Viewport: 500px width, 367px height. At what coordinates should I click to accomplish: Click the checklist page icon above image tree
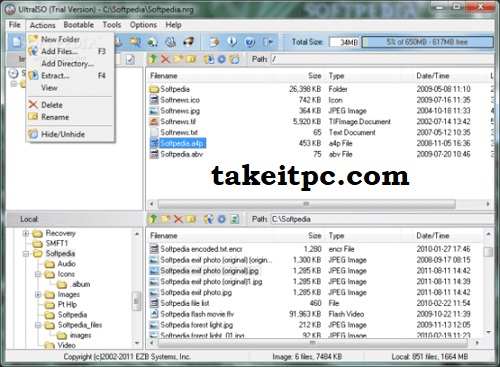(130, 60)
